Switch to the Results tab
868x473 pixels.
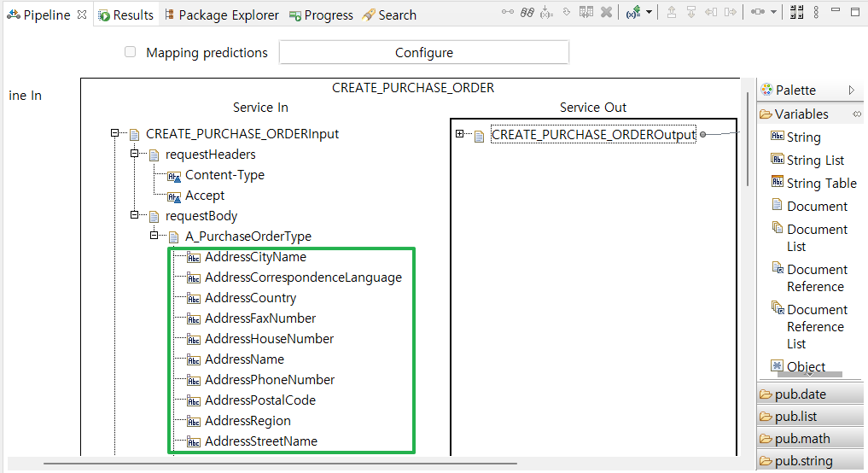click(125, 15)
